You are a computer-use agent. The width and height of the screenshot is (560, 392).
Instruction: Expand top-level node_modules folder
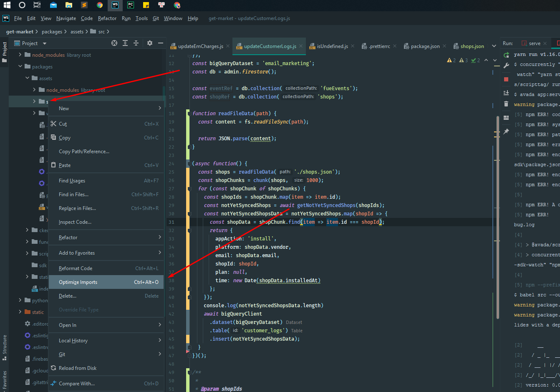pos(20,55)
